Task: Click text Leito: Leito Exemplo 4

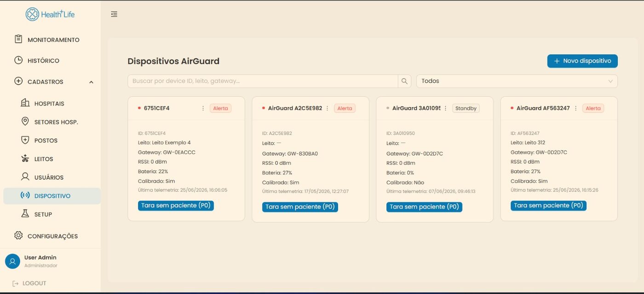Action: coord(164,143)
